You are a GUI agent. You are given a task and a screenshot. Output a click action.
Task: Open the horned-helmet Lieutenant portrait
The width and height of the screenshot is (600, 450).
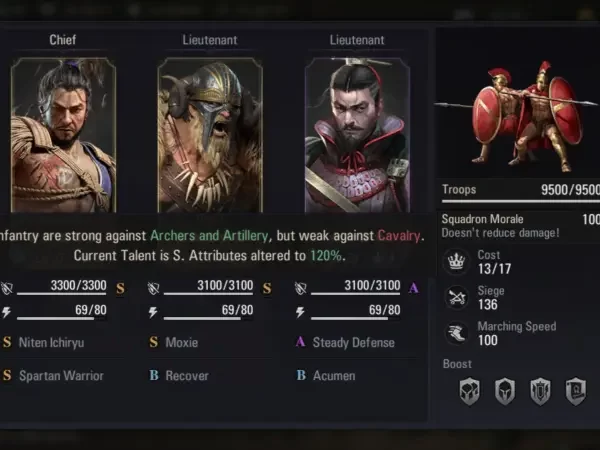tap(210, 135)
